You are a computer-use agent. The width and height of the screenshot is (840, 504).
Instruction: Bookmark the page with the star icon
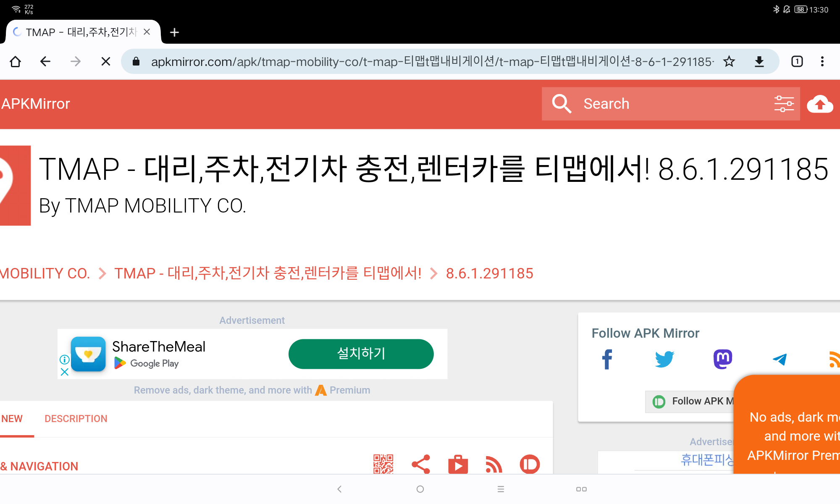click(x=729, y=62)
